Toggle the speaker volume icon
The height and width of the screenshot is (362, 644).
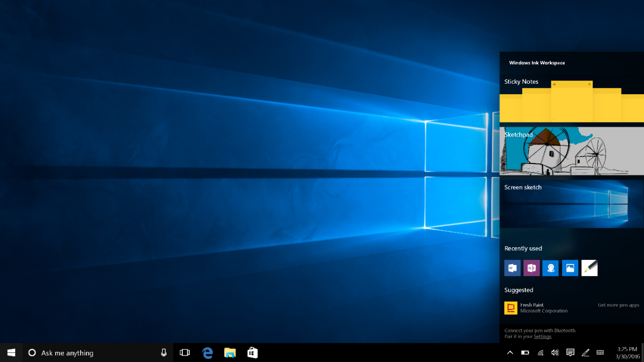point(555,353)
